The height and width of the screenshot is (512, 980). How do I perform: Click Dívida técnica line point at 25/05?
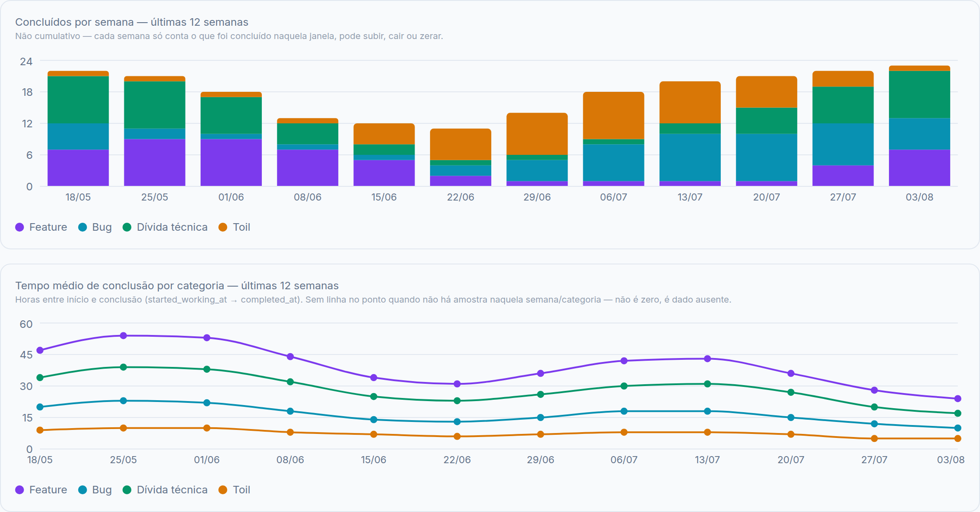tap(123, 367)
